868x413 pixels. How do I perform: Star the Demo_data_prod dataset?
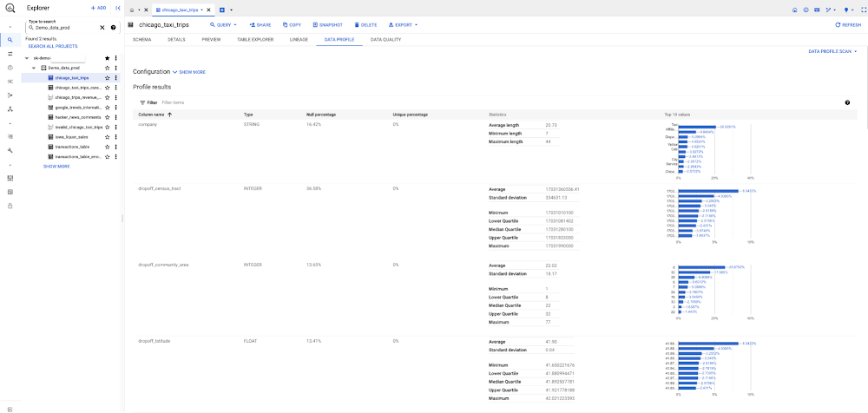108,68
